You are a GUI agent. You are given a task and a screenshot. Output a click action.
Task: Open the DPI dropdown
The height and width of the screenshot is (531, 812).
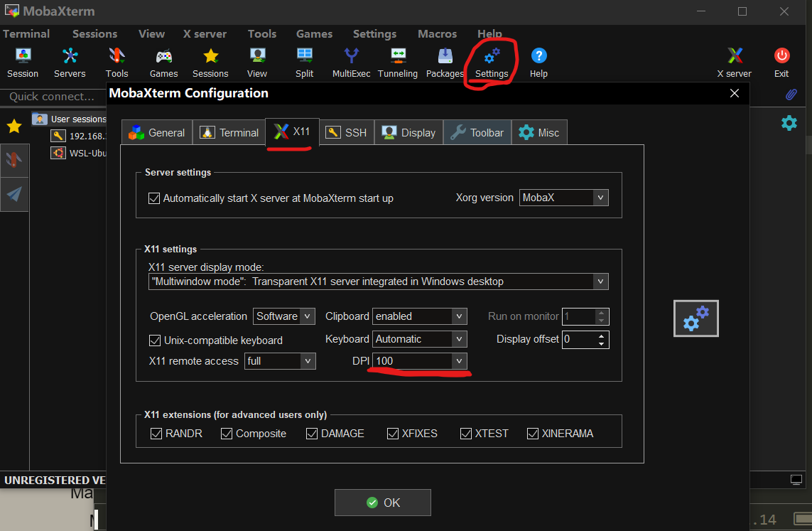[x=419, y=361]
